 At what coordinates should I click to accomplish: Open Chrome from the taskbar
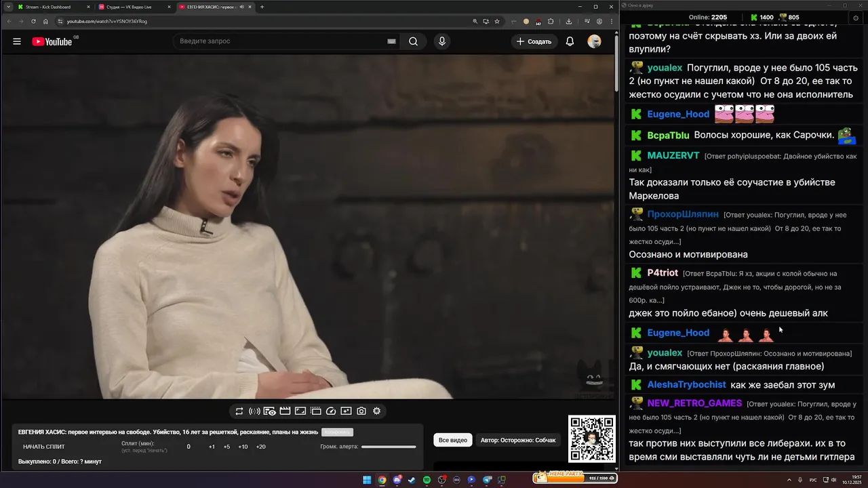pyautogui.click(x=382, y=480)
